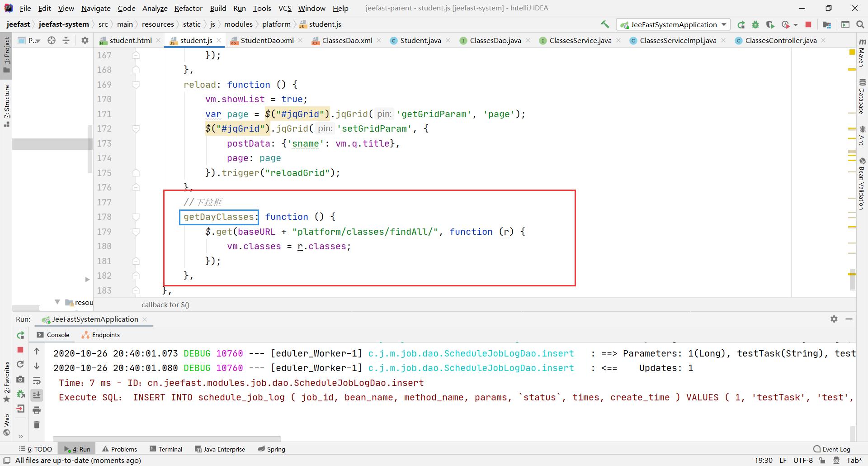
Task: Switch to the Endpoints tab
Action: point(101,335)
